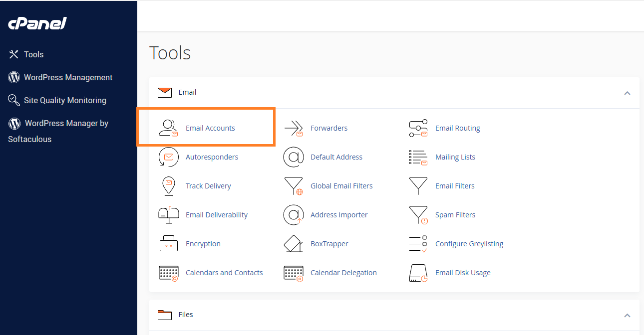Screen dimensions: 644x335
Task: Click the cPanel logo
Action: coord(37,23)
